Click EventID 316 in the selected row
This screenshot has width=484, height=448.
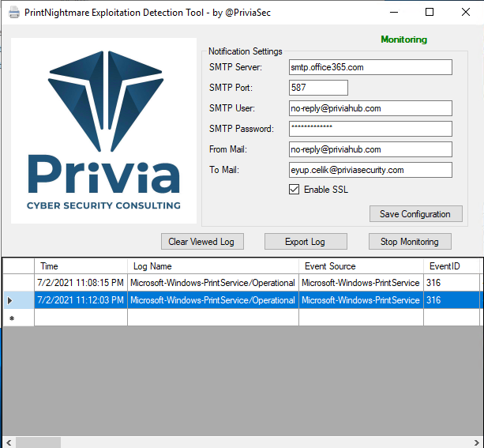tap(452, 300)
